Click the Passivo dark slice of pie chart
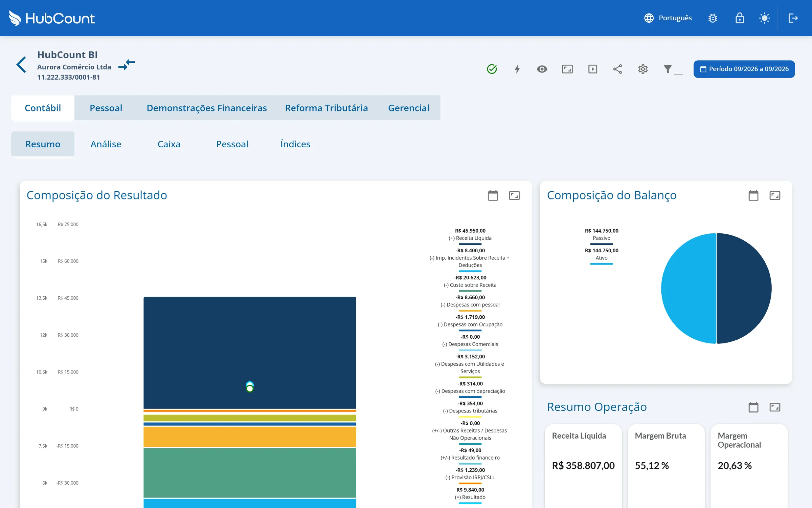812x508 pixels. click(744, 288)
